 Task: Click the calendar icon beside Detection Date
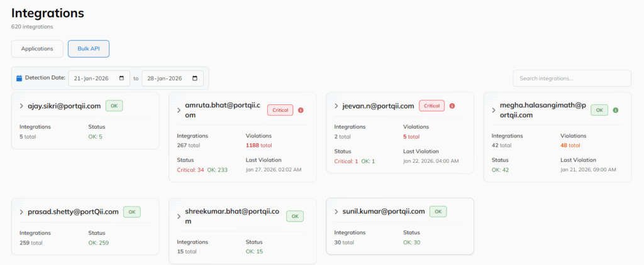(x=19, y=78)
